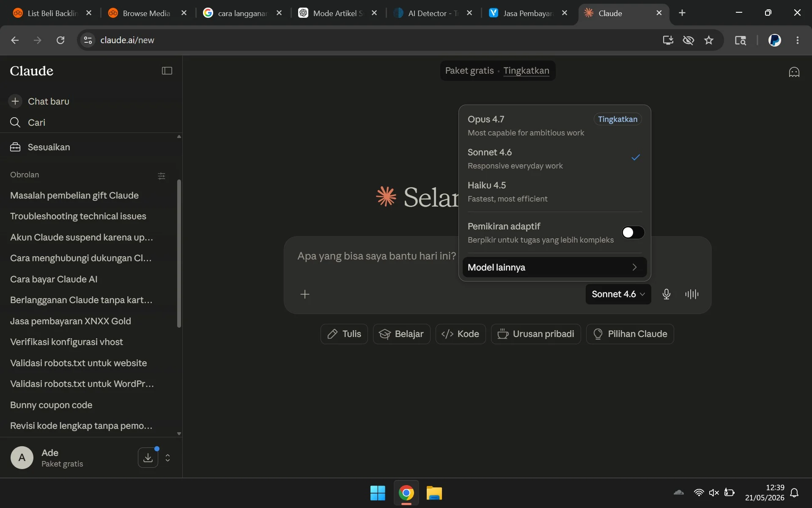Open the Obrolan filter settings icon
Image resolution: width=812 pixels, height=508 pixels.
(x=162, y=176)
